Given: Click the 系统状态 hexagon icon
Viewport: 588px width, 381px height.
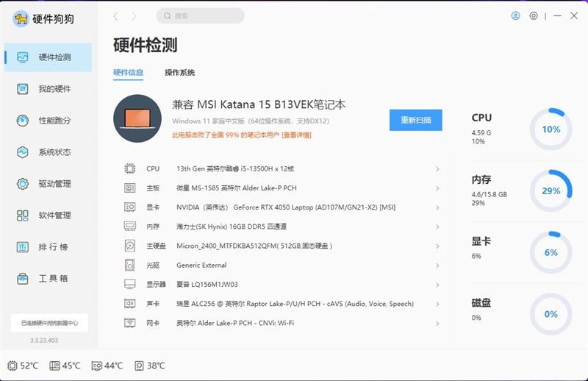Looking at the screenshot, I should (23, 152).
